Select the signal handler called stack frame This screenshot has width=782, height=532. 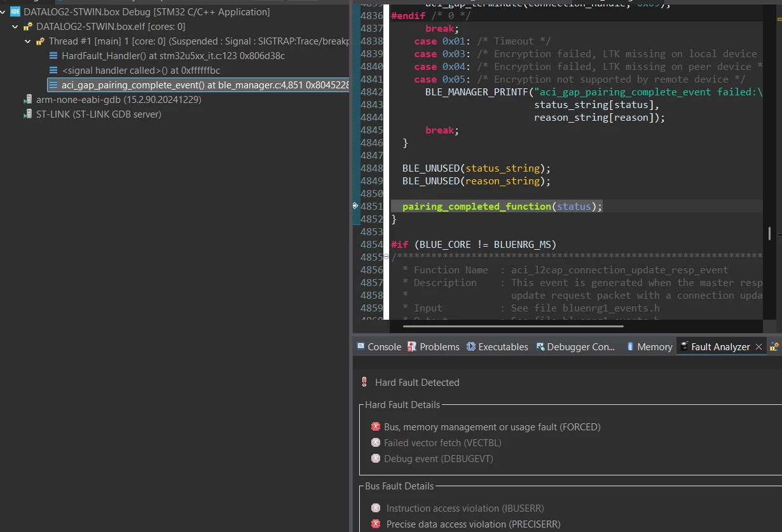141,71
